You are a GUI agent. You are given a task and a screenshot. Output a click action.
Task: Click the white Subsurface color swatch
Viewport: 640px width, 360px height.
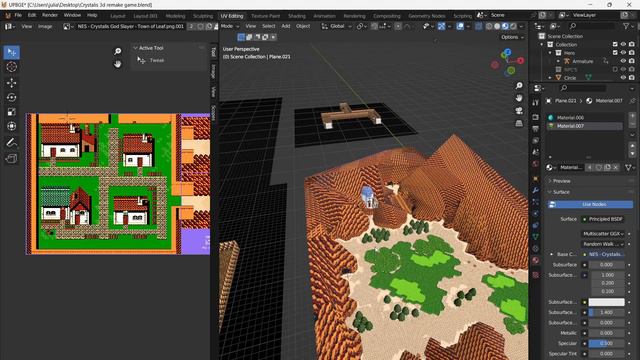click(x=606, y=302)
